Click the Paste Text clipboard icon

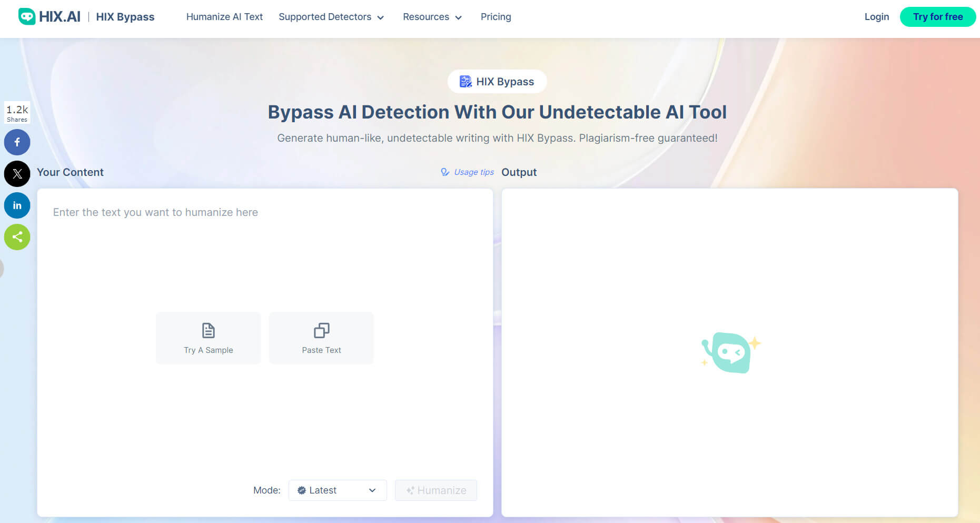[322, 331]
